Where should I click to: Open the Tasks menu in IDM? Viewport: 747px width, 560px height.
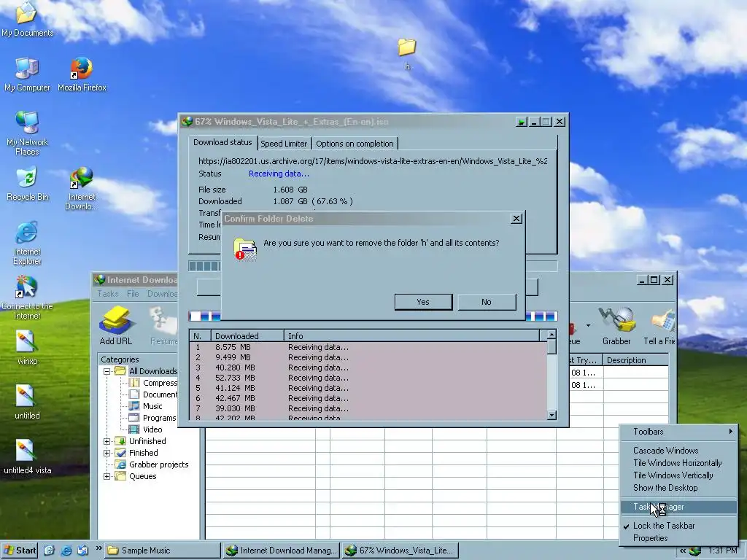click(108, 294)
